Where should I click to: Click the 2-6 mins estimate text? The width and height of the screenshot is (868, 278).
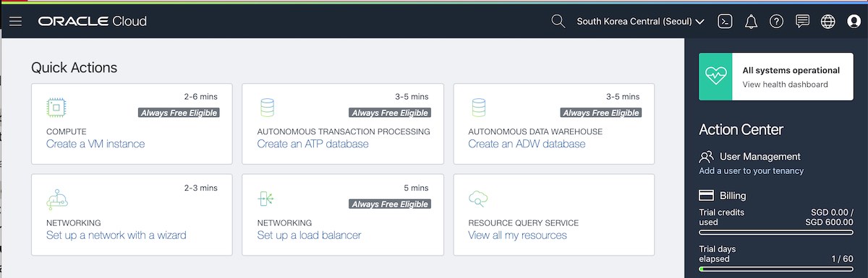200,96
